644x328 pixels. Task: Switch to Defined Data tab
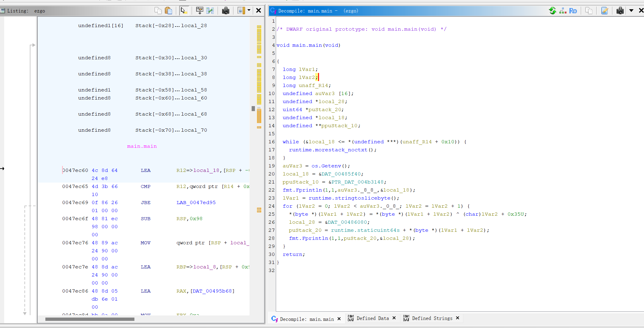pyautogui.click(x=373, y=318)
